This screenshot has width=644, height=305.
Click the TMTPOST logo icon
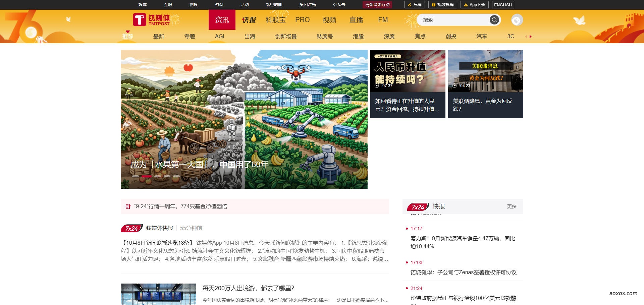click(139, 20)
